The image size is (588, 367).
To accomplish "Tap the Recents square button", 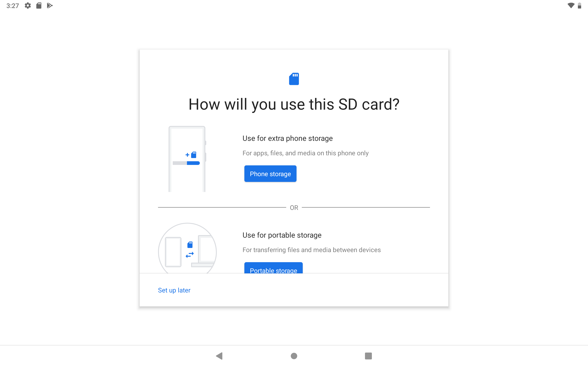I will coord(368,356).
